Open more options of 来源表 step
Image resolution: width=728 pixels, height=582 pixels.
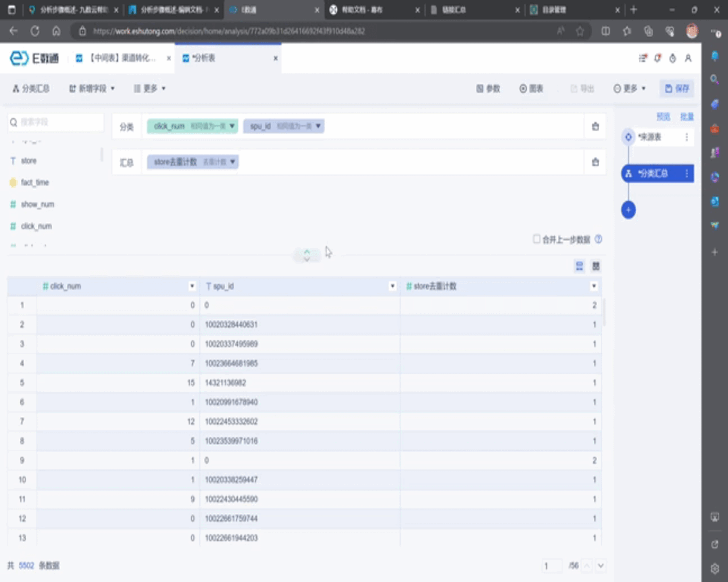tap(687, 137)
